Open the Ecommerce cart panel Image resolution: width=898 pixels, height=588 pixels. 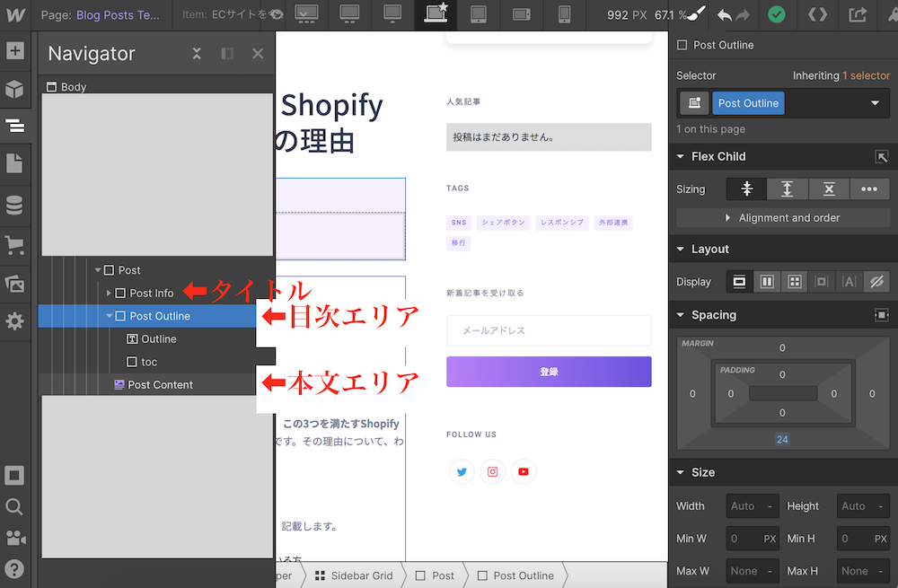(x=15, y=245)
